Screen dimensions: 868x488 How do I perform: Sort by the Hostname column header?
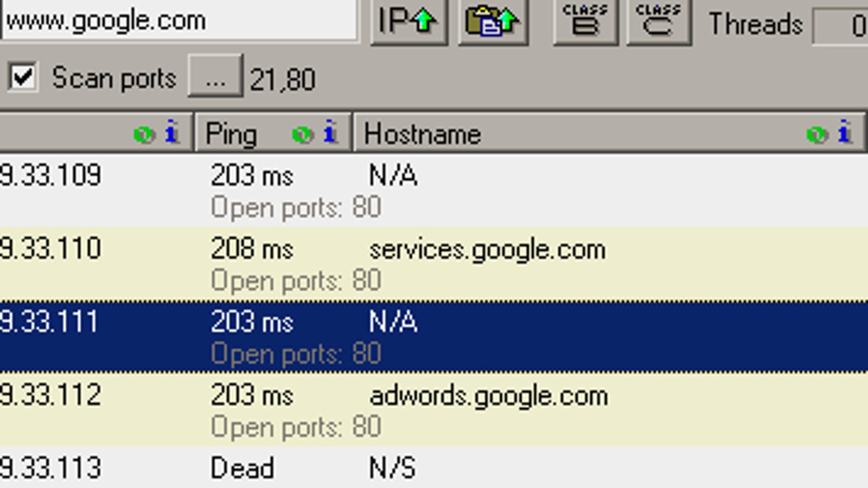tap(609, 133)
